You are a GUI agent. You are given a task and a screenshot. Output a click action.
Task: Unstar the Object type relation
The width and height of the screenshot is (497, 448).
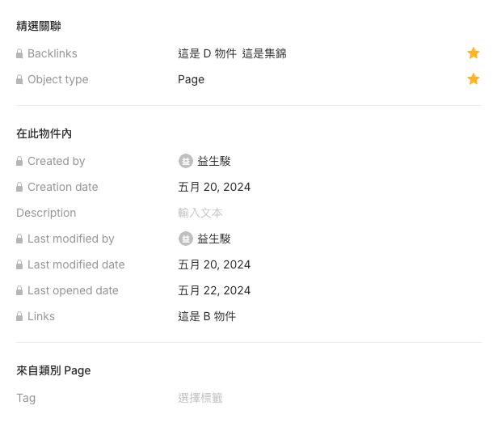coord(474,79)
